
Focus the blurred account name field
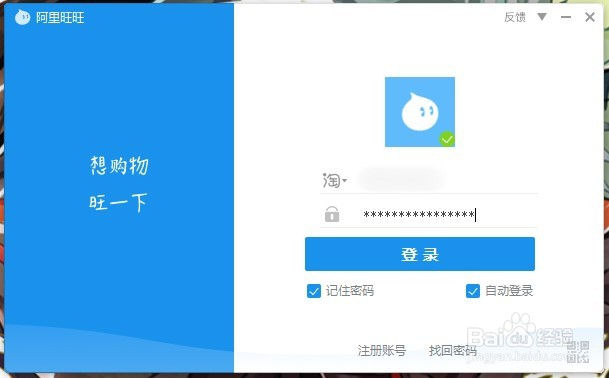point(401,180)
